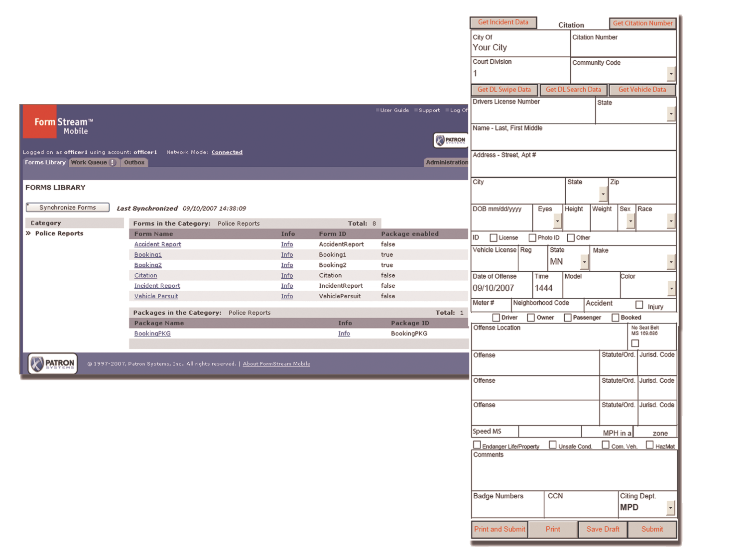Viewport: 747px width, 560px height.
Task: Click the alert icon on the Work Queue tab
Action: click(x=112, y=162)
